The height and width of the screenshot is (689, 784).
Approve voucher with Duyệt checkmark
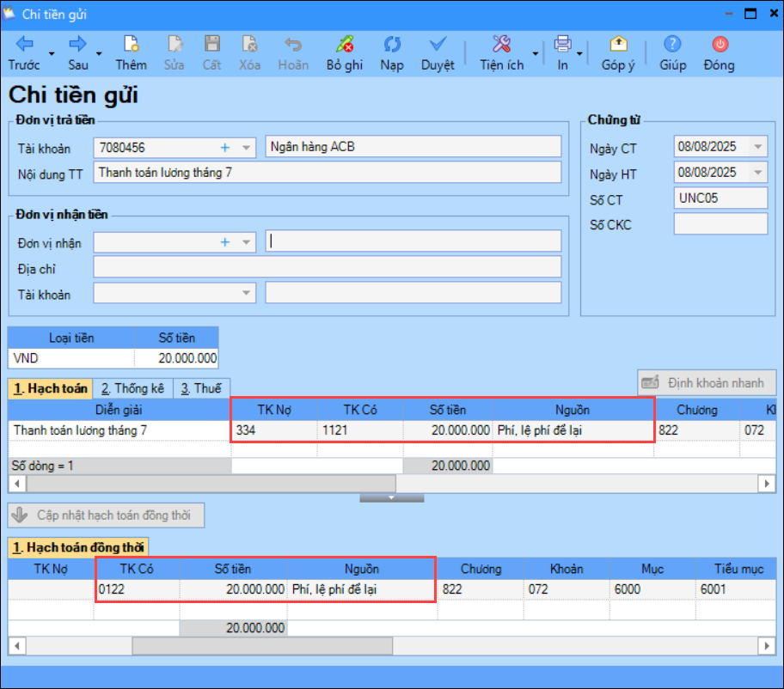(x=438, y=44)
